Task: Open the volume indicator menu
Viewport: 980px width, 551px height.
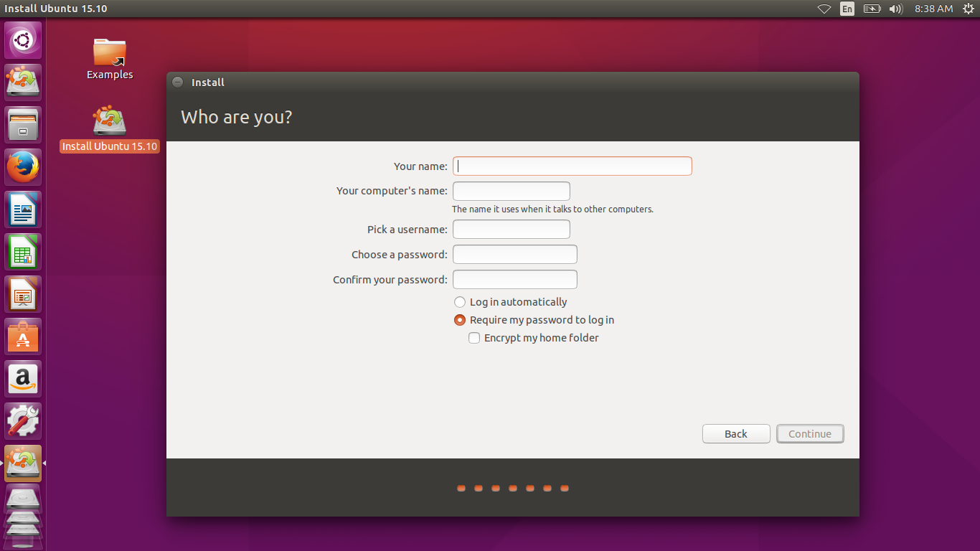Action: click(x=895, y=9)
